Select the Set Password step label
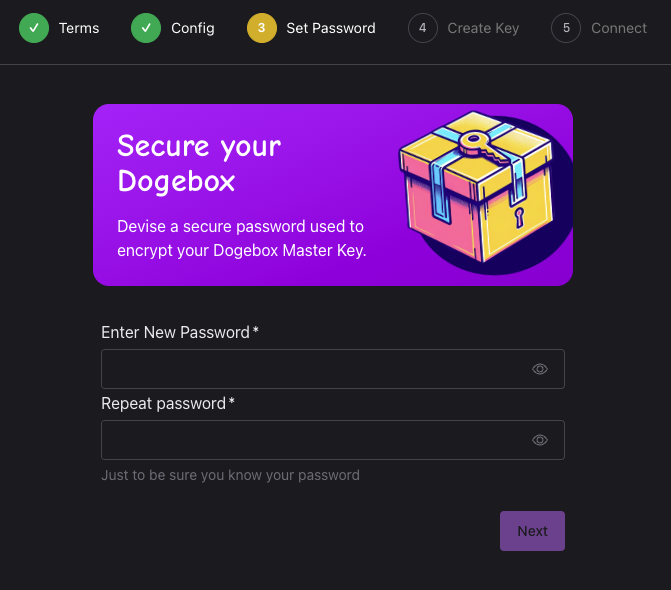The image size is (671, 590). coord(331,28)
